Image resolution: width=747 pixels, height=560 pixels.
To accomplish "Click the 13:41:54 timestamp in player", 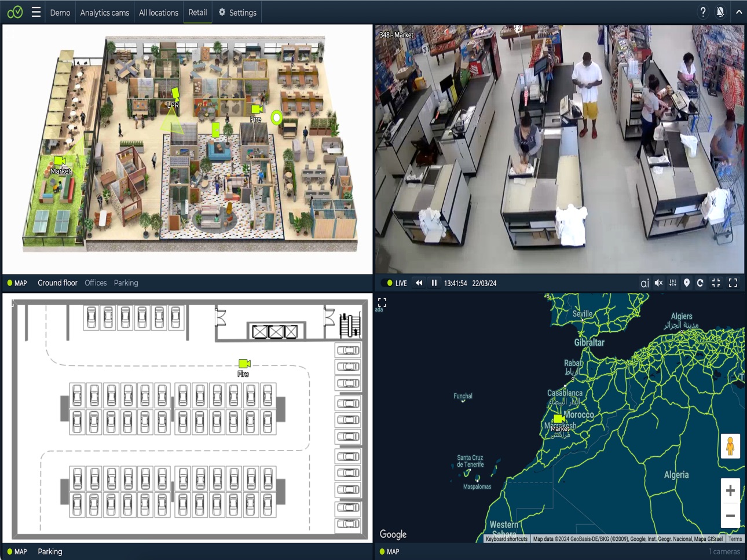I will [455, 283].
